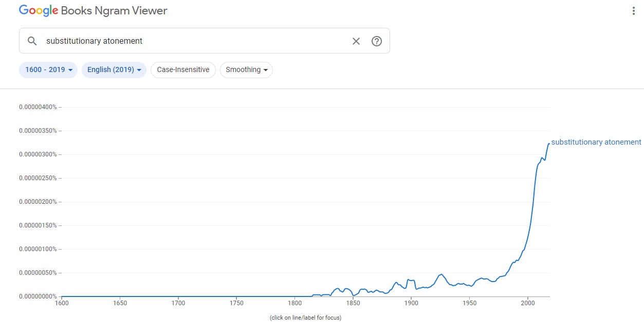The width and height of the screenshot is (644, 332).
Task: Focus the search text input field
Action: [195, 41]
